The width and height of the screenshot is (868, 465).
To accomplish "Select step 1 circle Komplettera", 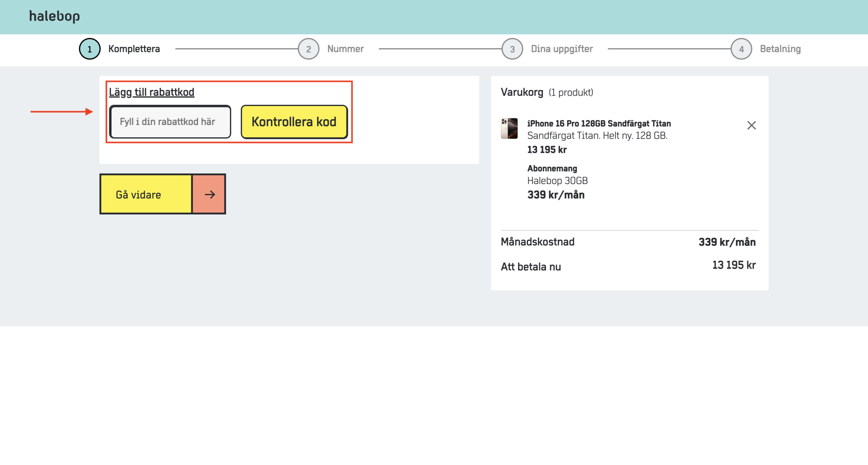I will click(x=90, y=49).
